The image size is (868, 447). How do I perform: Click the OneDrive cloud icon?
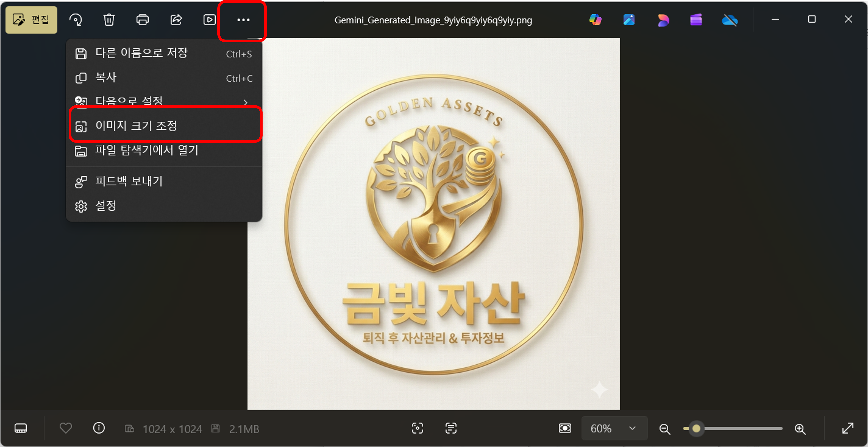click(x=730, y=20)
